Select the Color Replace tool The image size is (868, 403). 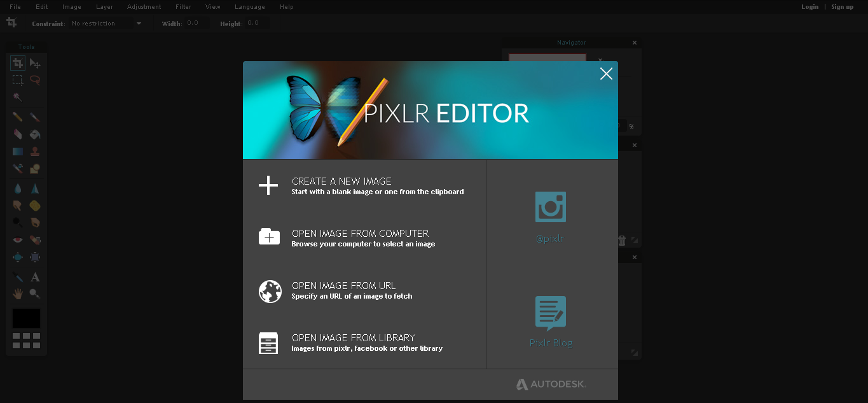[x=18, y=169]
